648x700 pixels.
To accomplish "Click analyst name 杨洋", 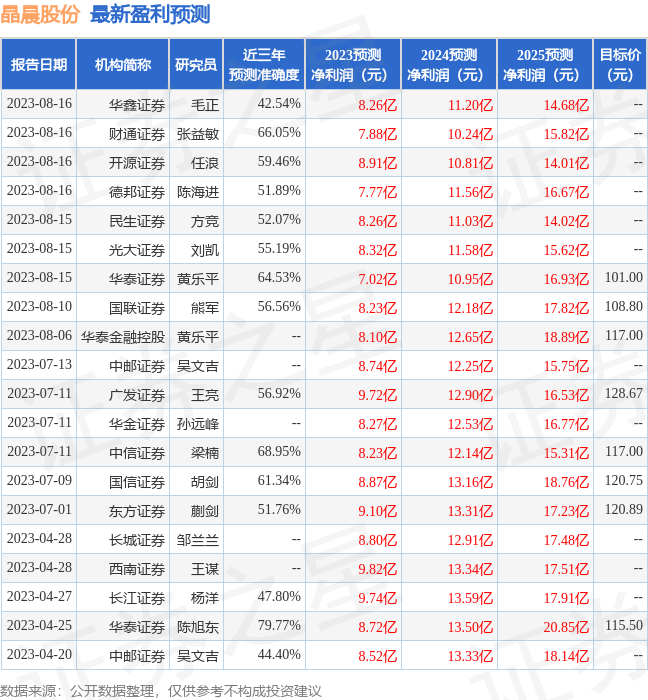I will tap(205, 598).
